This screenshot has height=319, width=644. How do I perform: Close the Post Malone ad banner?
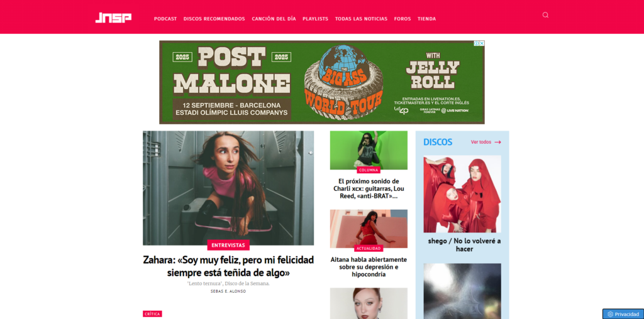482,43
